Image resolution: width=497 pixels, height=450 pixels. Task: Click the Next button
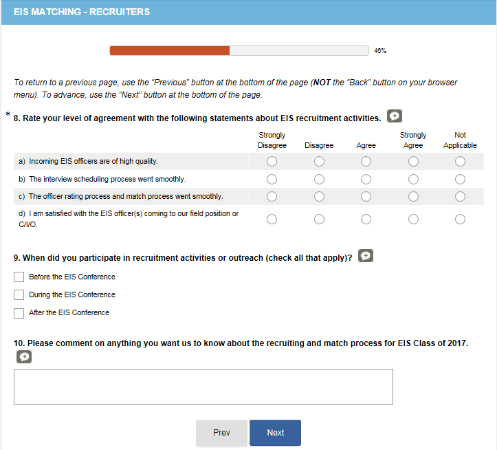pyautogui.click(x=275, y=433)
